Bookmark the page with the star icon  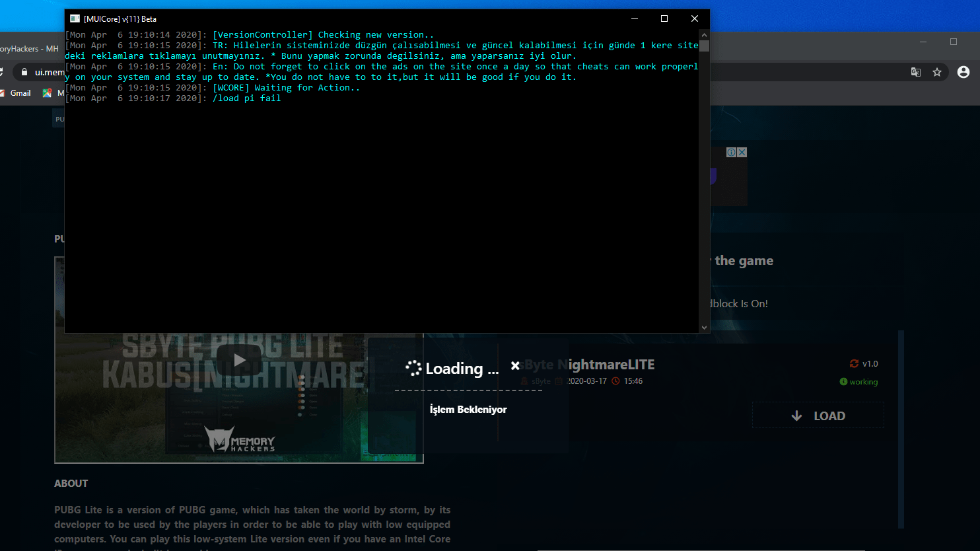pos(937,72)
